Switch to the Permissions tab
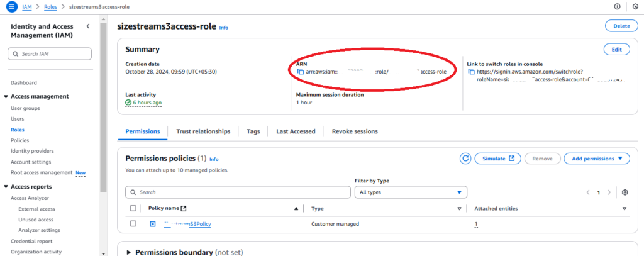 (143, 131)
